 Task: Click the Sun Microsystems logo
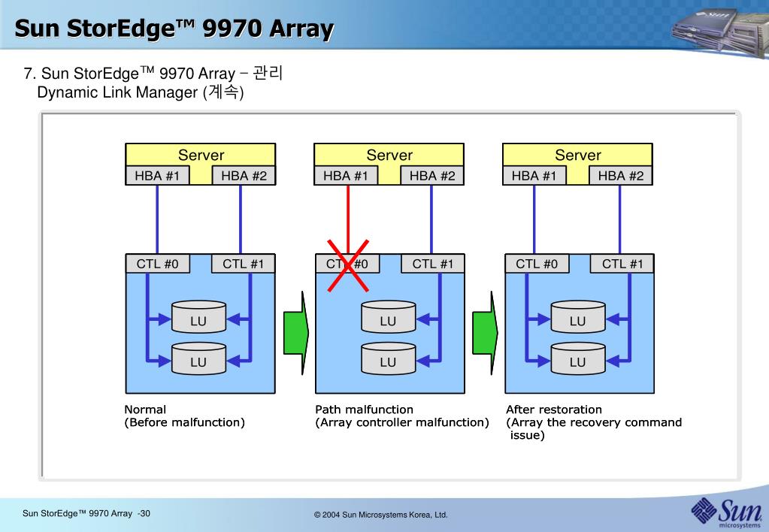726,513
